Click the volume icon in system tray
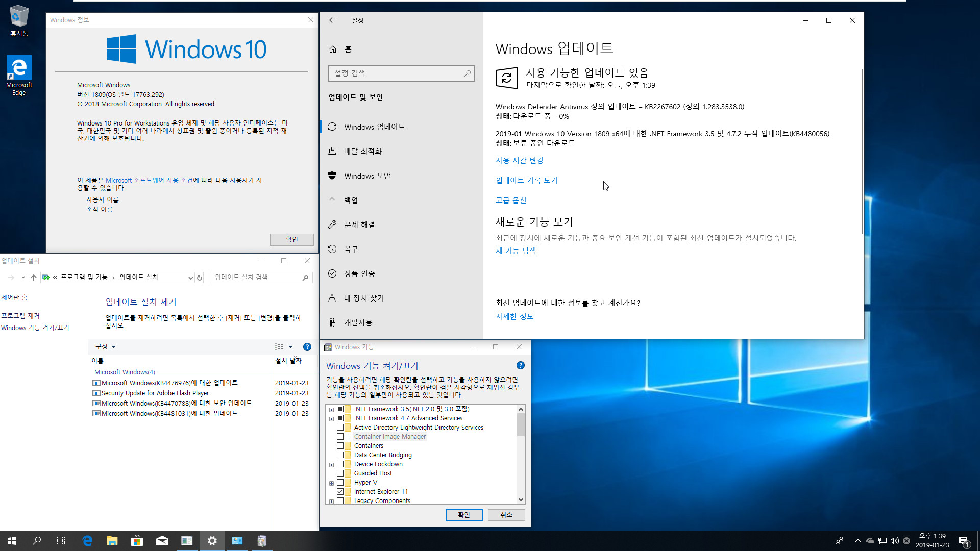This screenshot has height=551, width=980. pos(894,541)
